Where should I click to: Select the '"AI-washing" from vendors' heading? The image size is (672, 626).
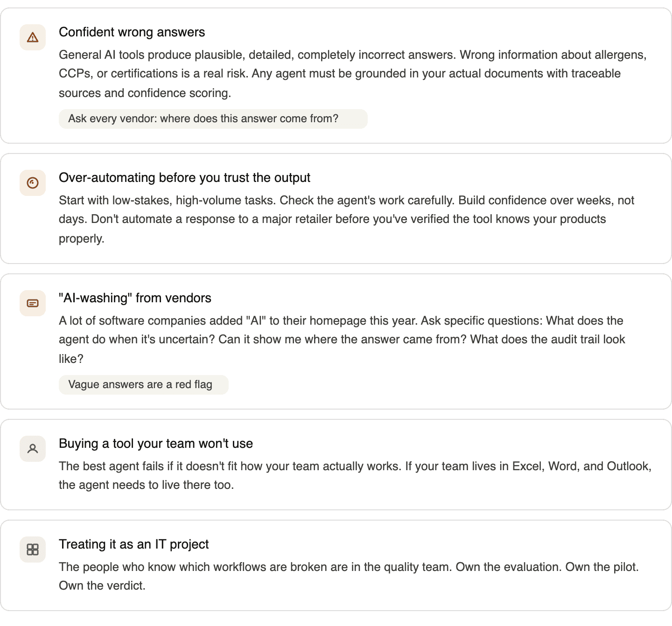click(135, 298)
